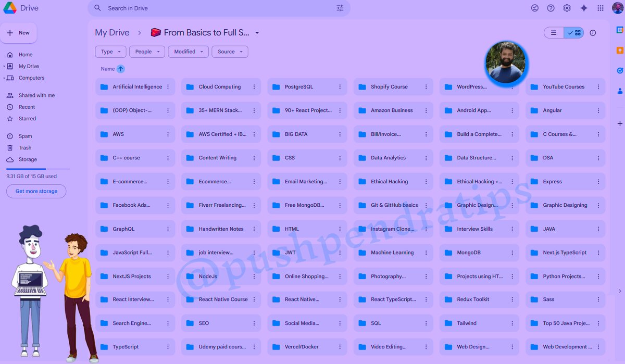Open more actions for Artificial Intelligence folder

168,87
